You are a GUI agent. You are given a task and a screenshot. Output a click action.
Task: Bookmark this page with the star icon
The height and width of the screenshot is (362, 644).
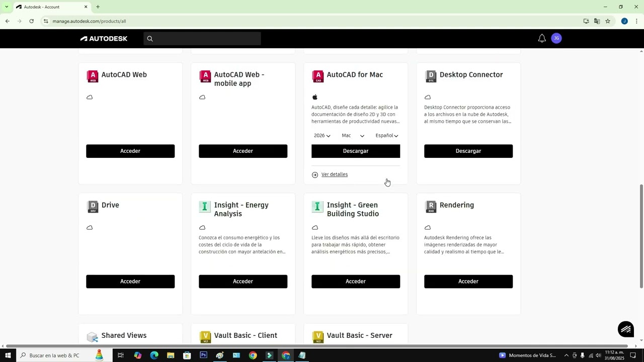608,21
